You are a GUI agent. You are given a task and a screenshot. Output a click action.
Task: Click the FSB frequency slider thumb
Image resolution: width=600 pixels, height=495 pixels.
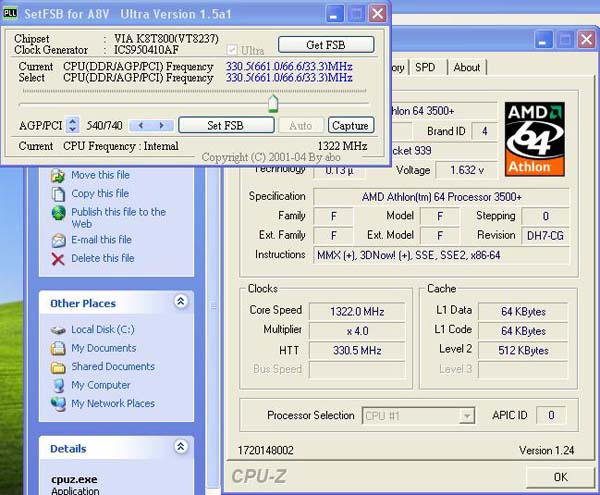273,104
